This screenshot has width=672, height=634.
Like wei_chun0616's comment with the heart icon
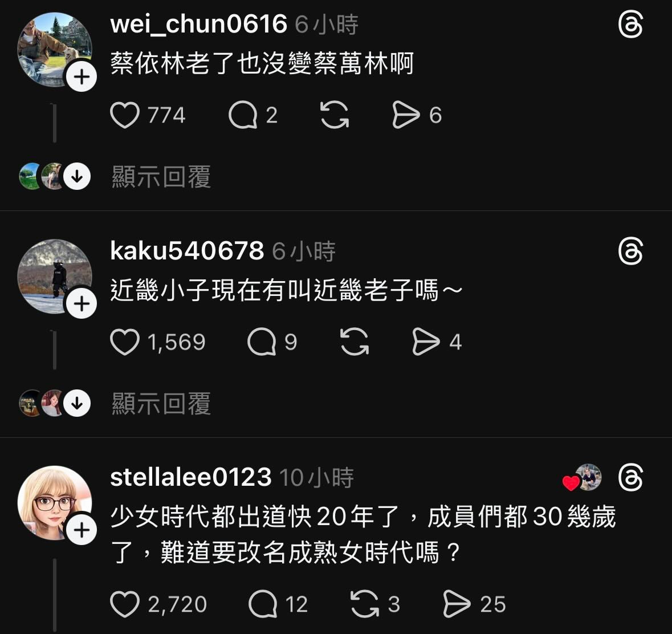point(125,115)
